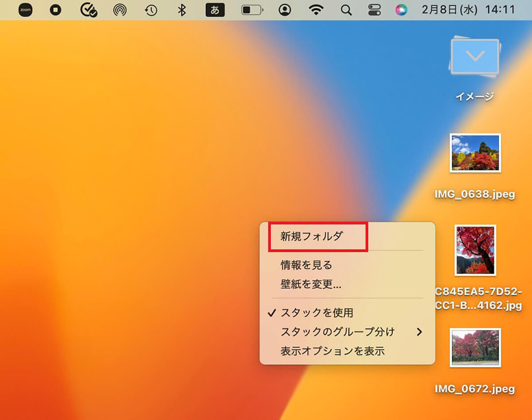Open Control Center
532x420 pixels.
point(374,10)
